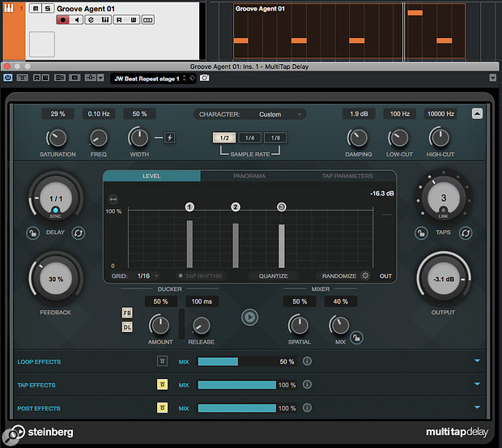The height and width of the screenshot is (448, 502).
Task: Click the empty track picture box
Action: tap(42, 45)
